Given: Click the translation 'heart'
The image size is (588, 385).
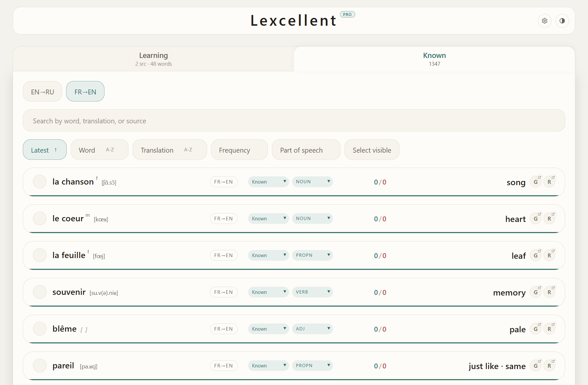Looking at the screenshot, I should [515, 219].
